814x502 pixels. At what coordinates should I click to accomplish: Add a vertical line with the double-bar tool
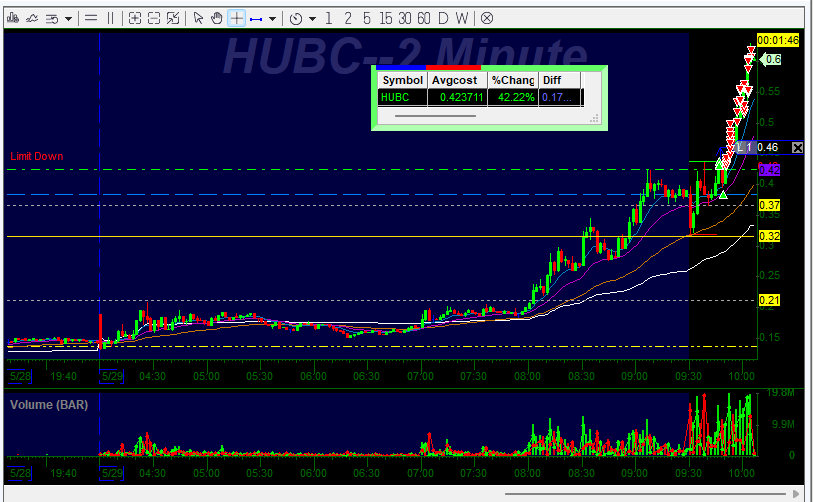[110, 19]
